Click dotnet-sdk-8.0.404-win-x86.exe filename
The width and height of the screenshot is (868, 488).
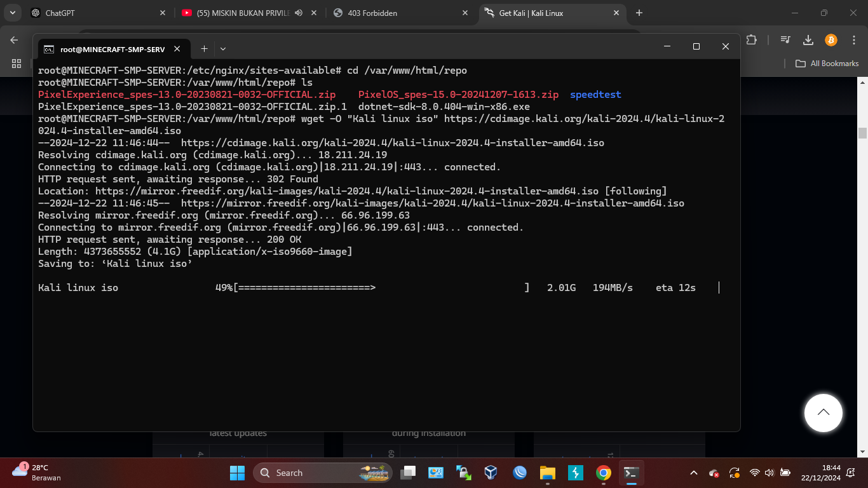[x=444, y=107]
